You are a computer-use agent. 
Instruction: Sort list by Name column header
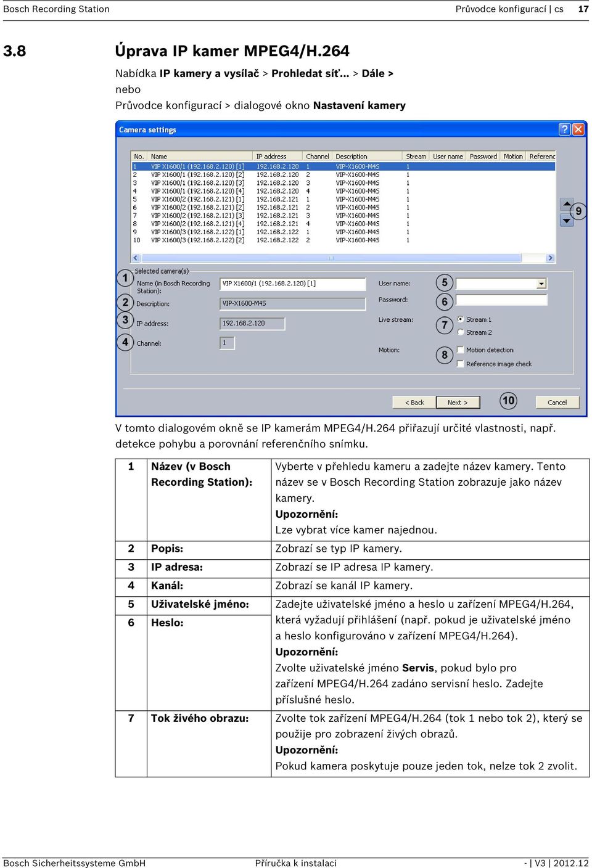tap(201, 157)
